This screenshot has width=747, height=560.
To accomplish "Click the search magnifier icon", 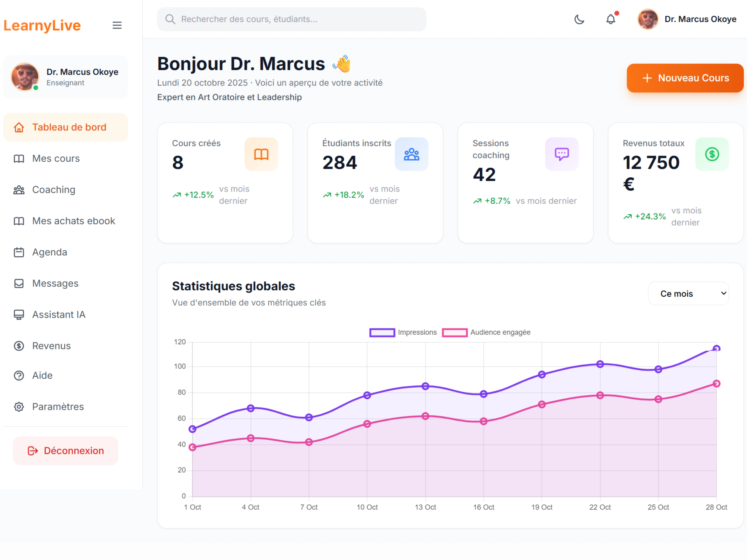I will (170, 19).
